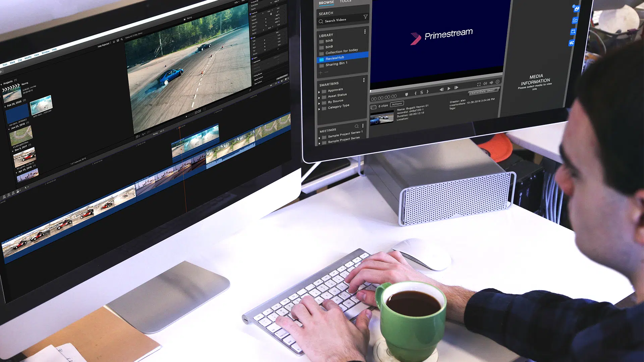Click Final Cut browser search magnifier icon
The image size is (644, 362).
click(122, 40)
